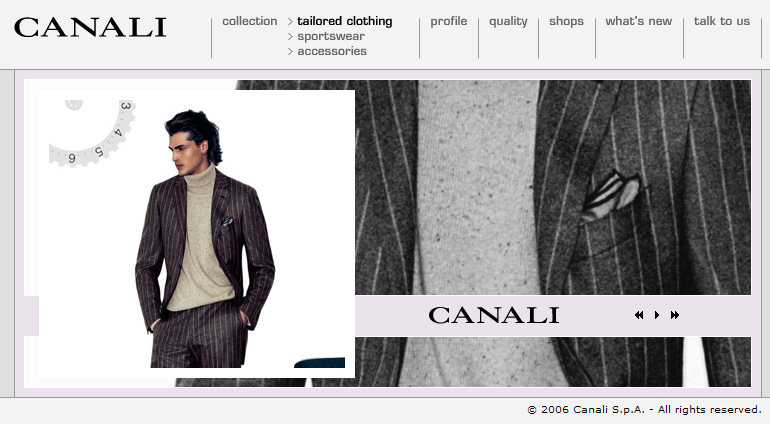Click the play arrow slideshow icon
This screenshot has width=770, height=424.
point(657,315)
